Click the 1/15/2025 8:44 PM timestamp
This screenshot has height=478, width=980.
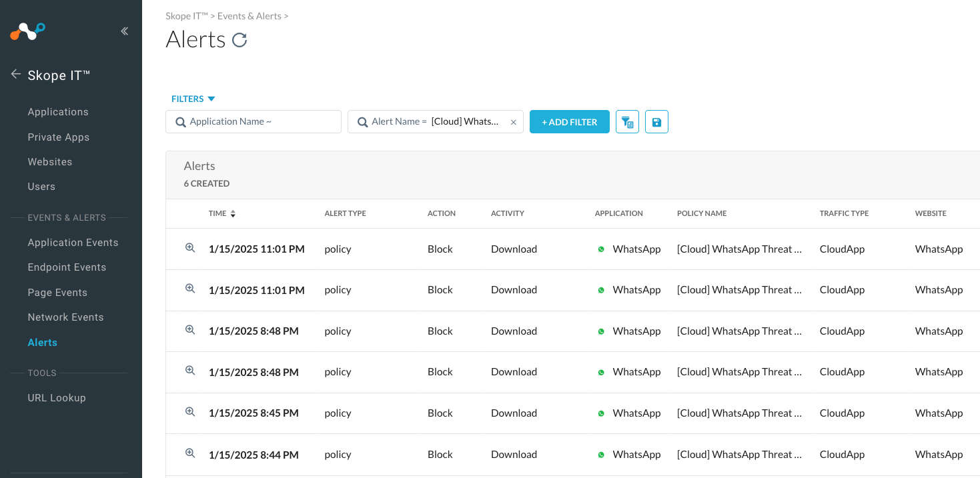(254, 455)
